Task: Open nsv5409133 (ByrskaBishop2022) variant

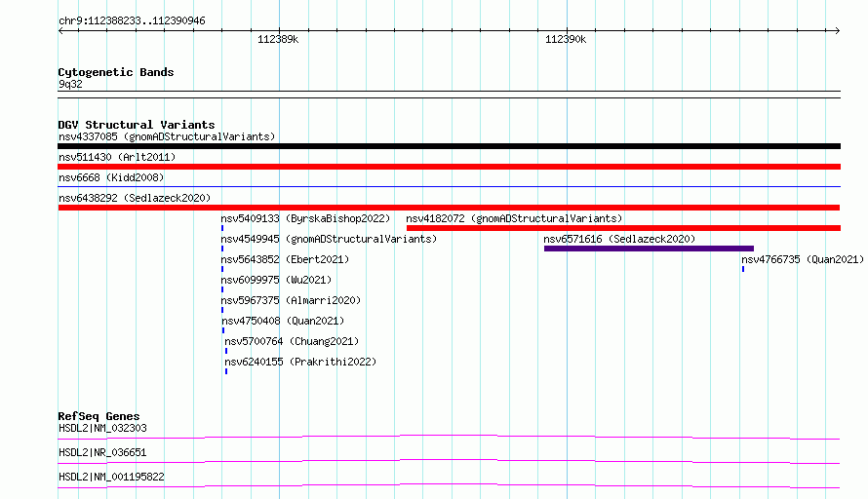Action: 305,218
